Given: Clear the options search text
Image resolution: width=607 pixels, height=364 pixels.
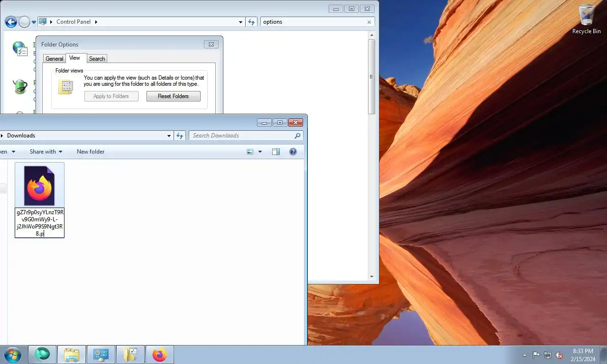Looking at the screenshot, I should coord(369,22).
